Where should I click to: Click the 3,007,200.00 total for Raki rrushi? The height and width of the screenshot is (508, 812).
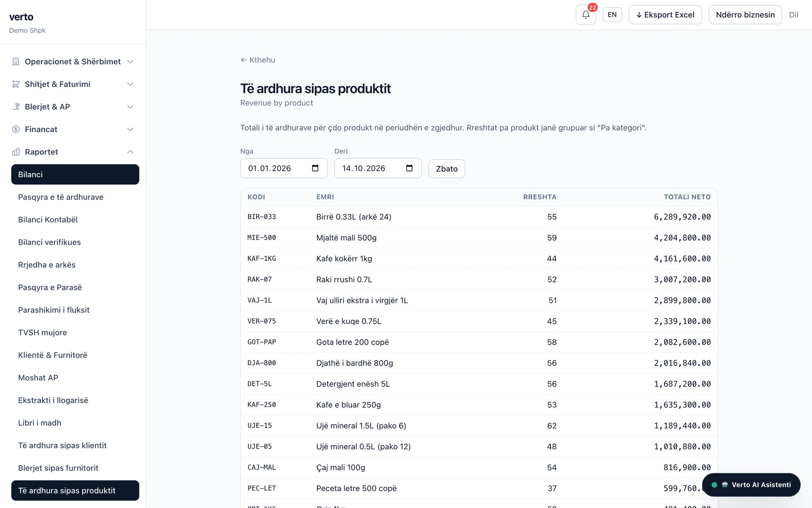pyautogui.click(x=682, y=280)
